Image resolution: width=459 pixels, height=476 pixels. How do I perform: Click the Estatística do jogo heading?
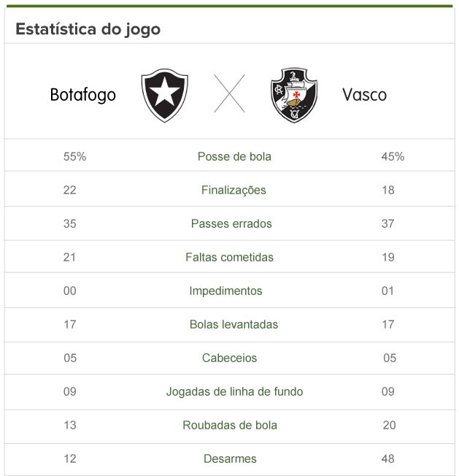pyautogui.click(x=88, y=30)
